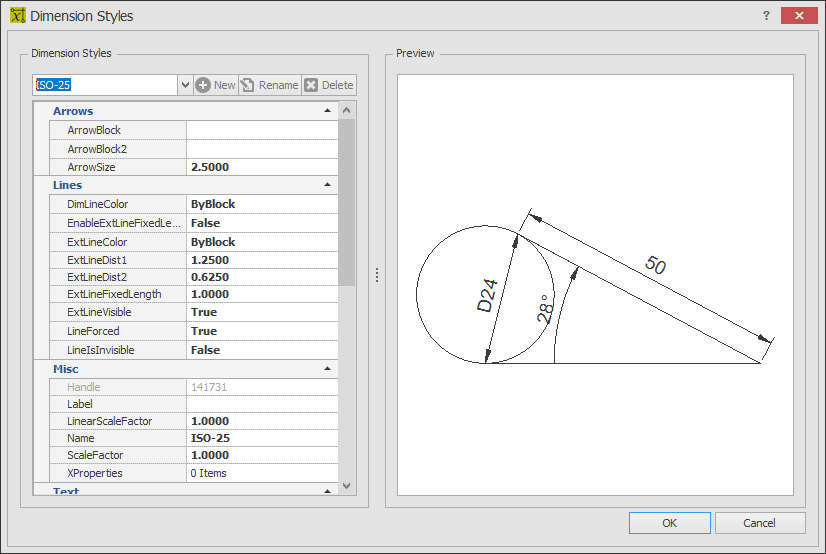Collapse the Text section
Viewport: 826px width, 554px height.
coord(327,491)
